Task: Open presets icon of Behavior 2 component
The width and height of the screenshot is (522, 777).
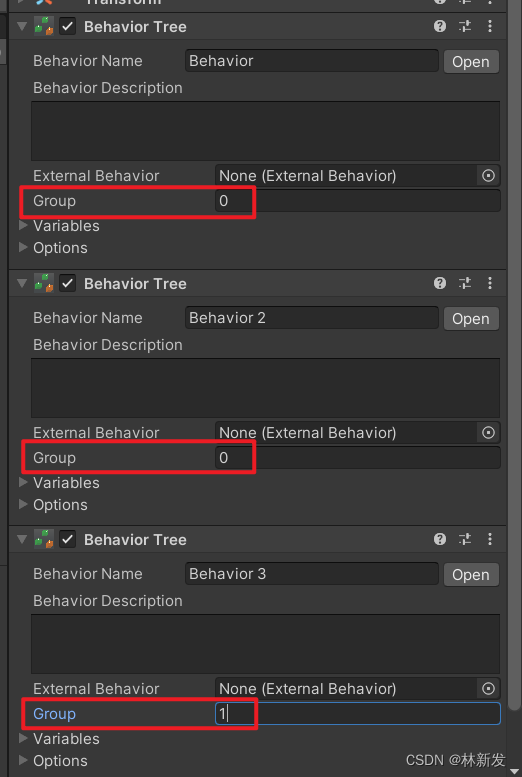Action: (x=465, y=283)
